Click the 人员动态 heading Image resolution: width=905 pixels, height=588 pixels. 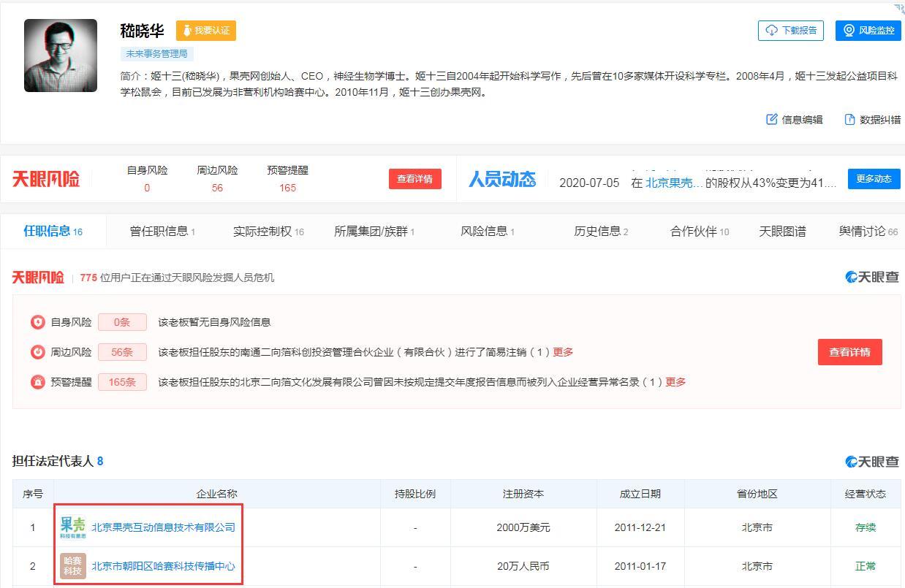pyautogui.click(x=501, y=179)
